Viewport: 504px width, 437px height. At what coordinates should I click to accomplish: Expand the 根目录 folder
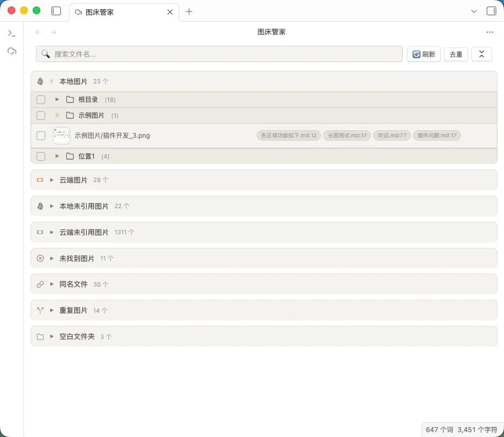tap(57, 99)
